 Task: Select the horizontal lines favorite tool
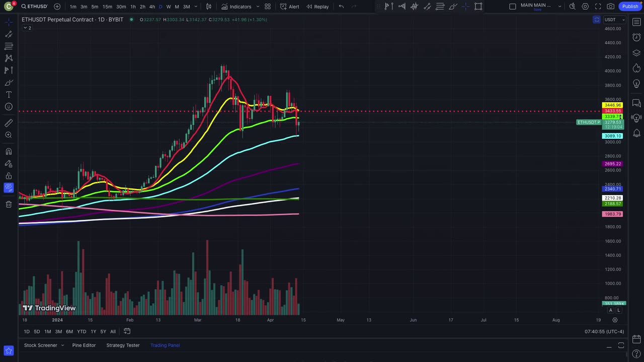point(440,7)
